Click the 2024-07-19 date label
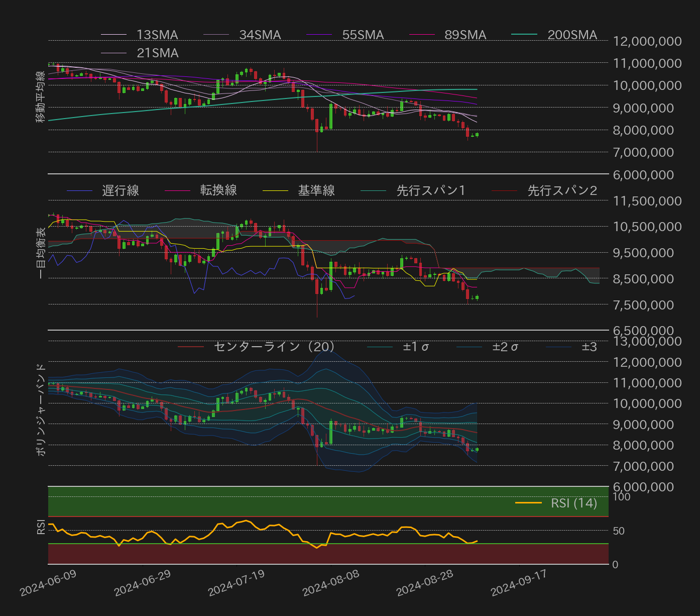The height and width of the screenshot is (616, 700). coord(237,583)
